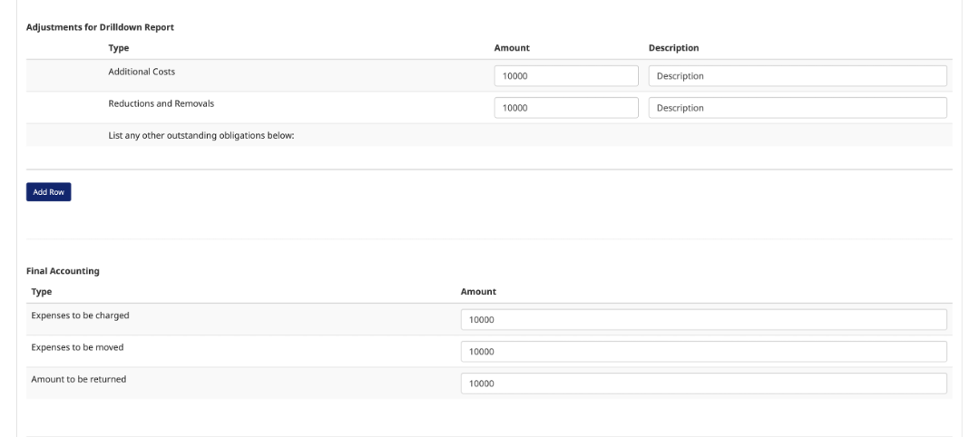
Task: Click the 'List any other outstanding obligations below' text
Action: [201, 136]
